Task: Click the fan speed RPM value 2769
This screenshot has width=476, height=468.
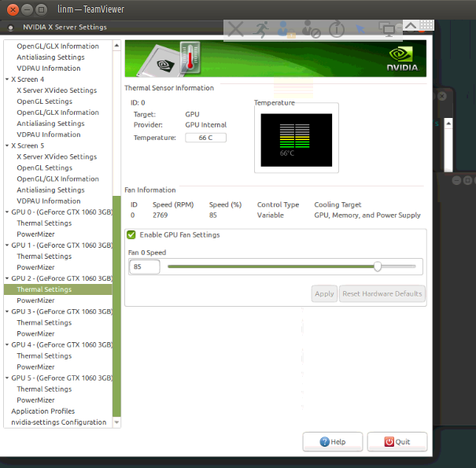Action: coord(161,216)
